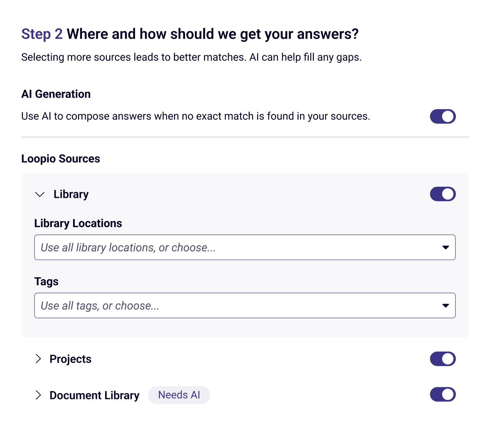Disable the AI Generation toggle
The height and width of the screenshot is (448, 492).
pyautogui.click(x=443, y=116)
